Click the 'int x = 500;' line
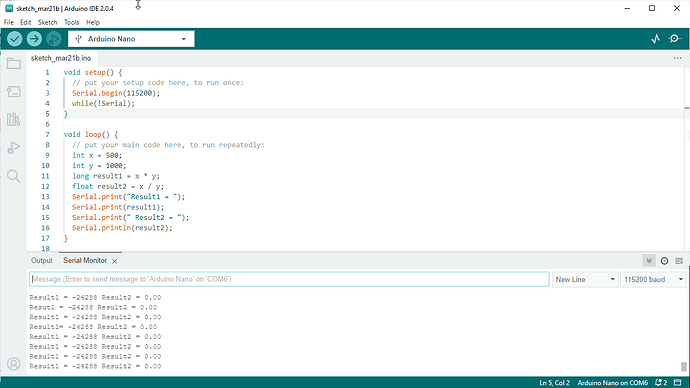This screenshot has width=690, height=388. pos(97,155)
